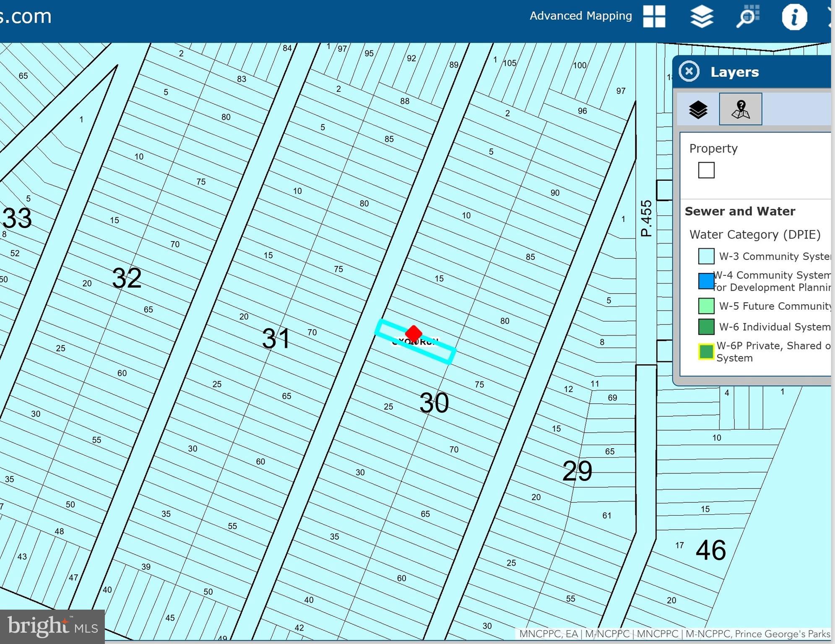Click the red diamond property marker

tap(414, 333)
